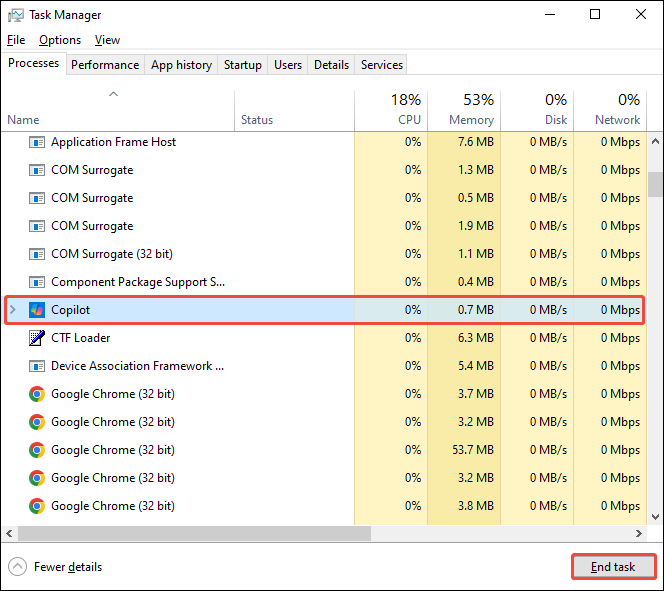
Task: Click the vertical scrollbar down arrow
Action: [x=656, y=516]
